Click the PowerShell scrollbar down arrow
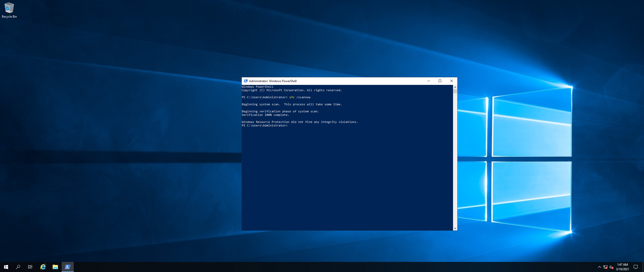Viewport: 644px width, 272px height. [x=455, y=228]
